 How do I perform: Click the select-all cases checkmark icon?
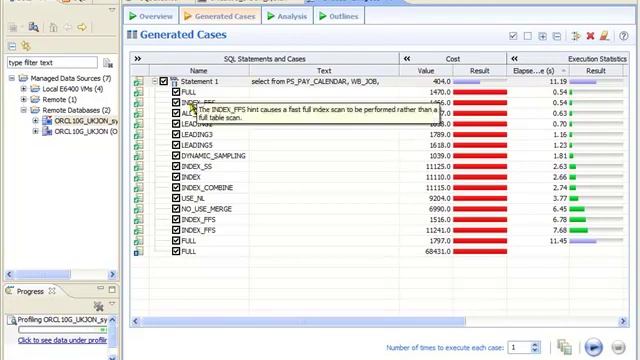point(513,36)
